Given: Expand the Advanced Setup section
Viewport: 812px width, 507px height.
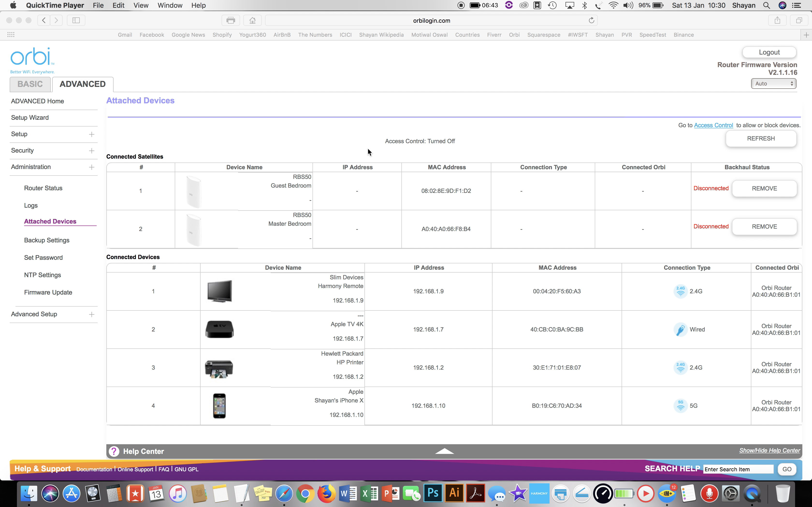Looking at the screenshot, I should coord(91,314).
